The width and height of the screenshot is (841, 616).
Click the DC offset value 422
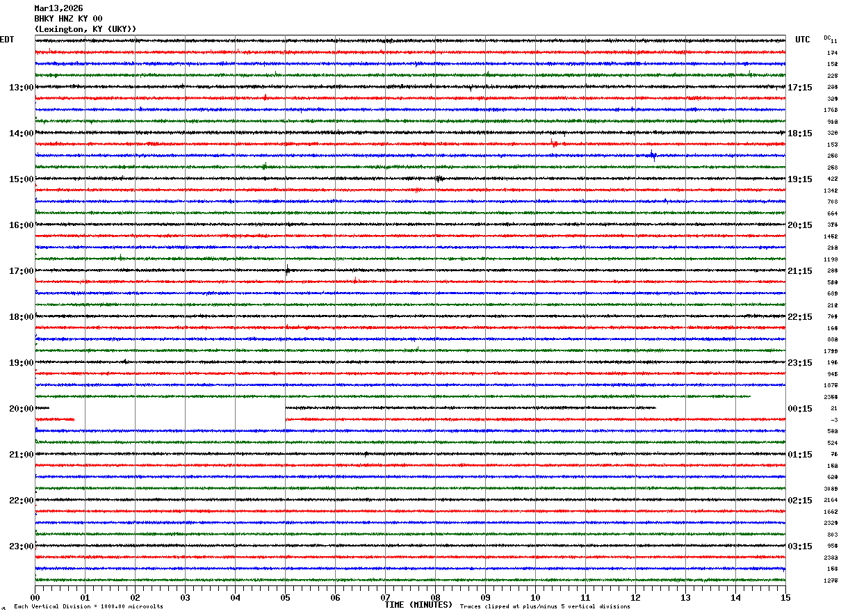pos(832,179)
